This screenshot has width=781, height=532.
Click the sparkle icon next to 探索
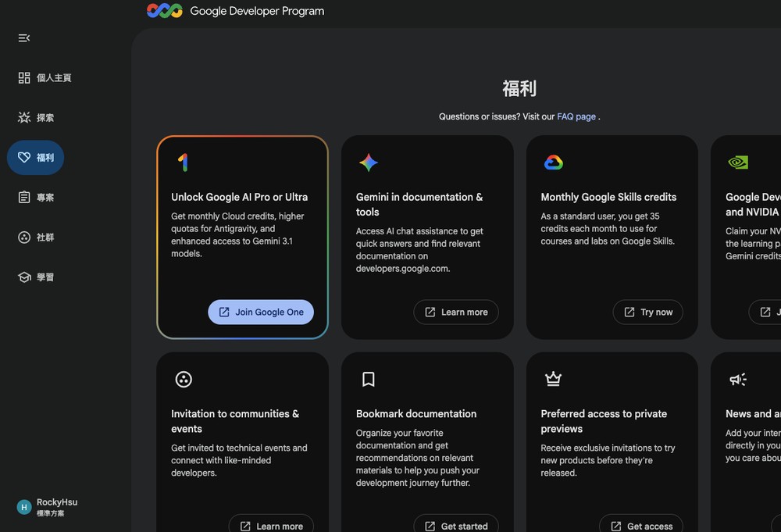(24, 117)
